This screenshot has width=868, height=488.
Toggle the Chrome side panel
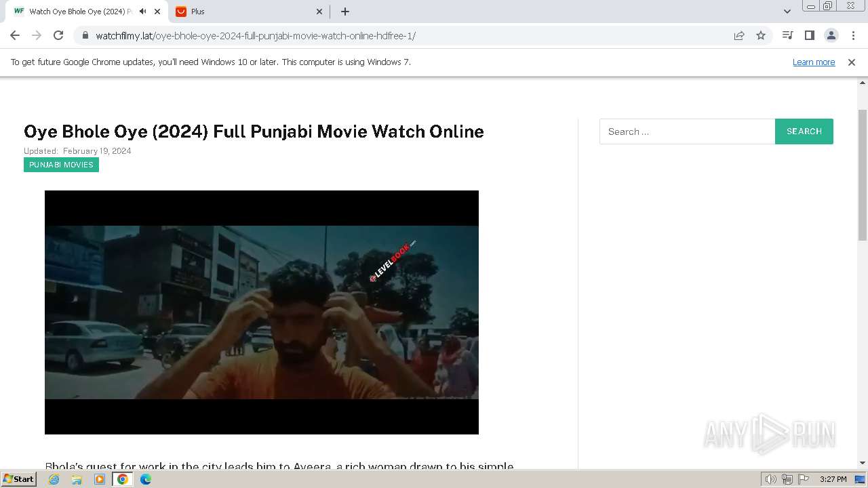(809, 35)
